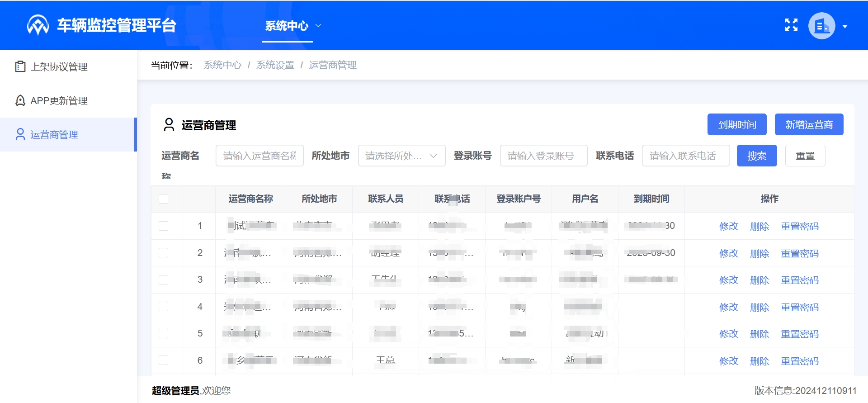Click the 运营商管理 breadcrumb
This screenshot has width=868, height=403.
[333, 65]
